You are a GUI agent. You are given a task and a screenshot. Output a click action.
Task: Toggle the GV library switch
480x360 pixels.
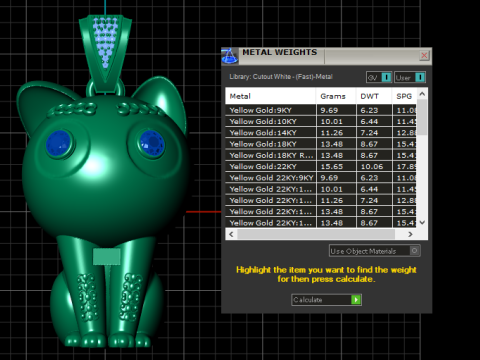click(379, 77)
